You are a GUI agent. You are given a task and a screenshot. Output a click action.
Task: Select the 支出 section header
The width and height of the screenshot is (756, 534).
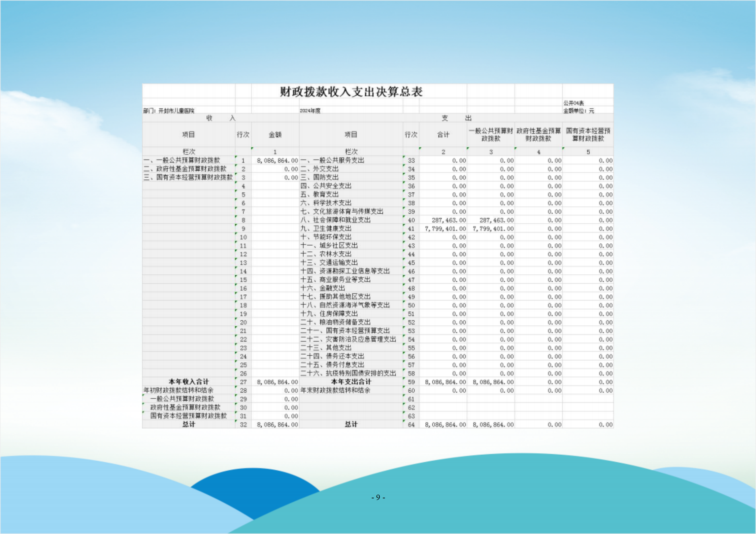click(456, 118)
